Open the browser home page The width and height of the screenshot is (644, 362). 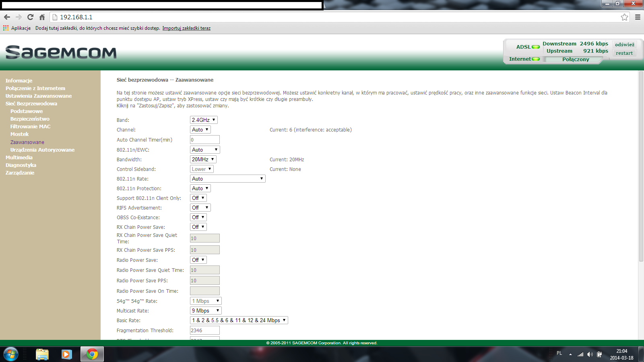pos(42,17)
